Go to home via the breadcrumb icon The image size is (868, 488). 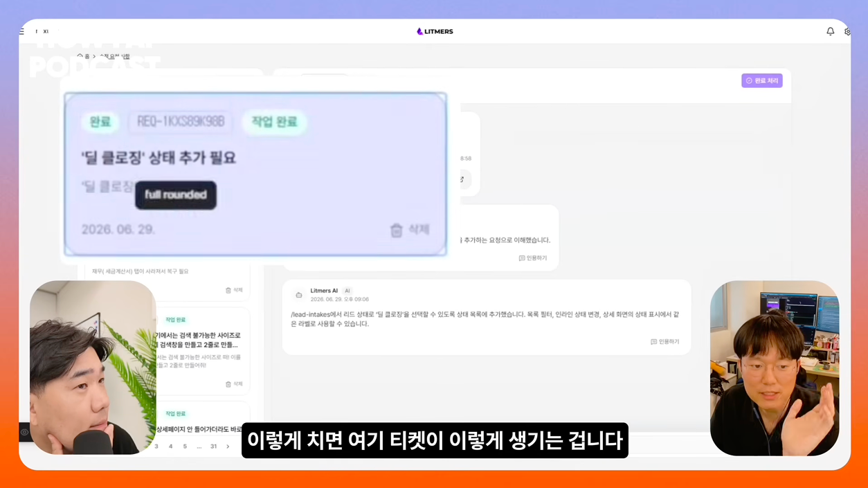[80, 56]
